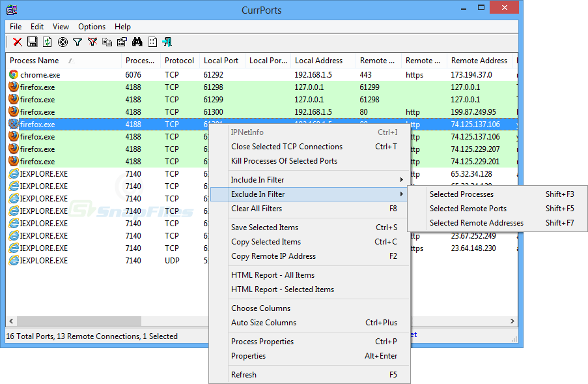The height and width of the screenshot is (384, 588).
Task: Click the binoculars find icon
Action: [x=137, y=42]
